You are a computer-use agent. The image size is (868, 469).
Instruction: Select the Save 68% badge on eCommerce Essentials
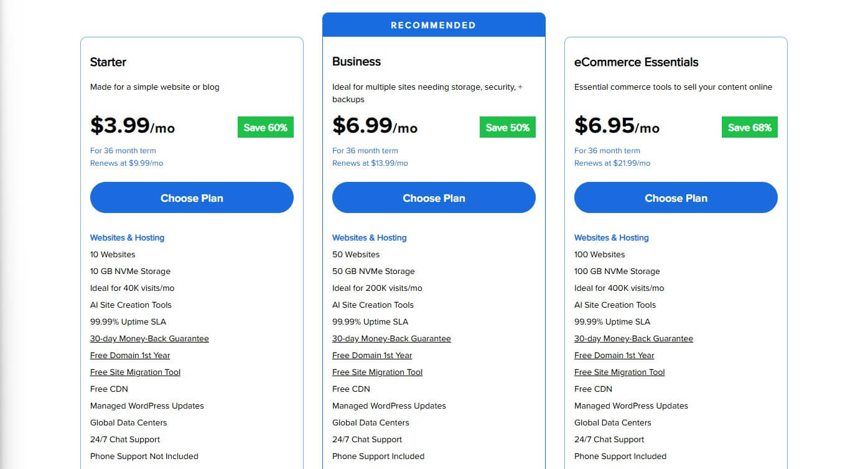coord(750,126)
